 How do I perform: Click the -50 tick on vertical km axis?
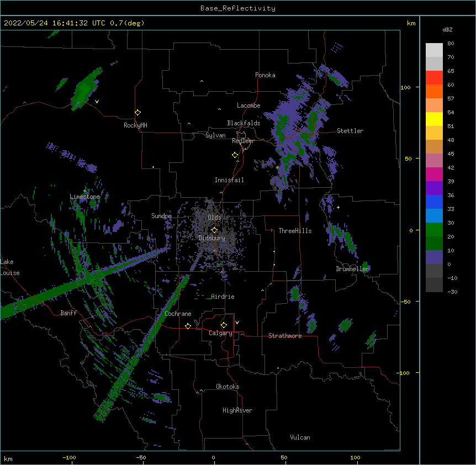tap(405, 302)
